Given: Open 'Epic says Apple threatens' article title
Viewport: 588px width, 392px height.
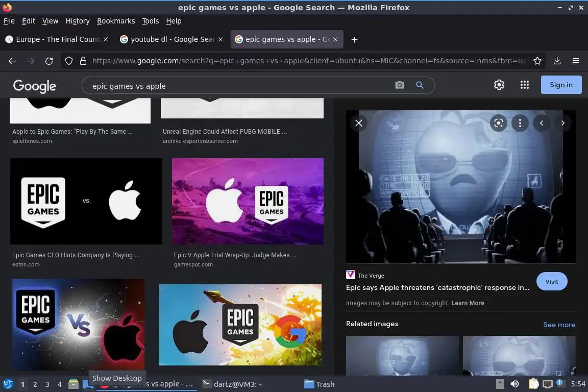Looking at the screenshot, I should point(437,288).
